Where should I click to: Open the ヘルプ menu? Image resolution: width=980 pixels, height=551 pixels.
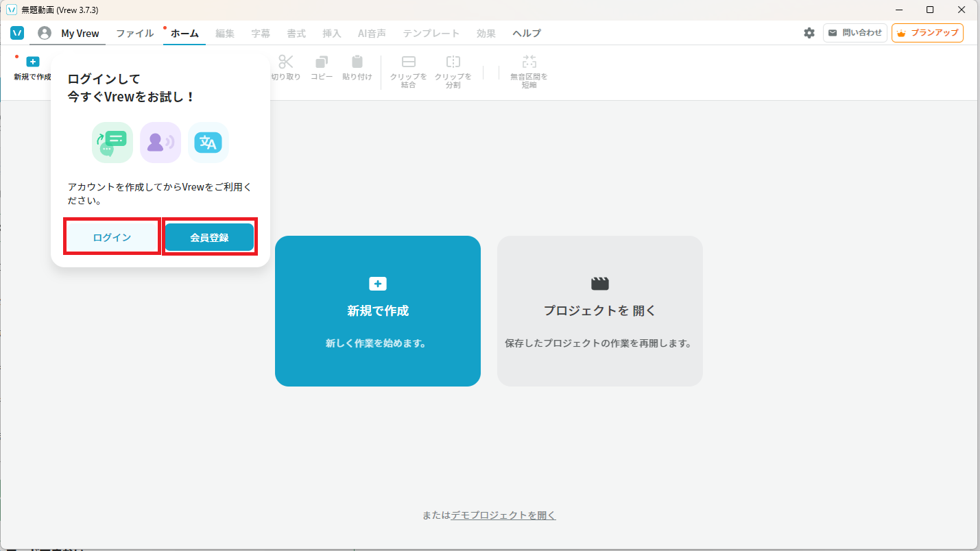pos(527,33)
